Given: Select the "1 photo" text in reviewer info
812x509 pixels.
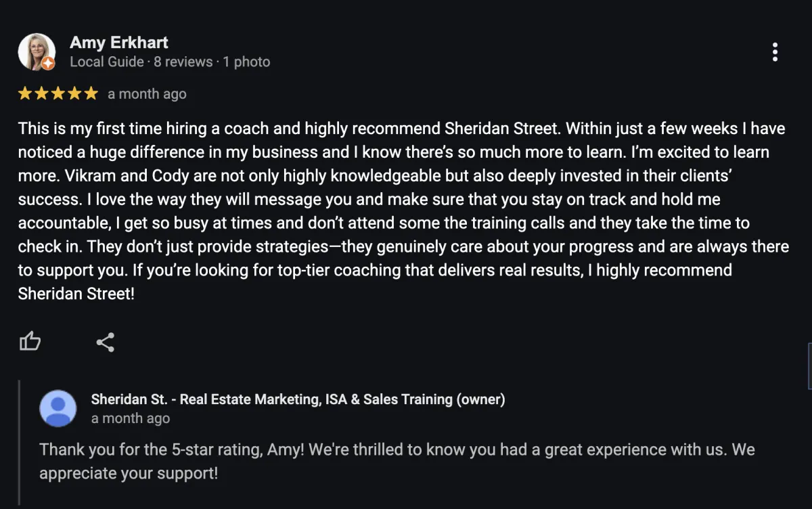Looking at the screenshot, I should 246,62.
